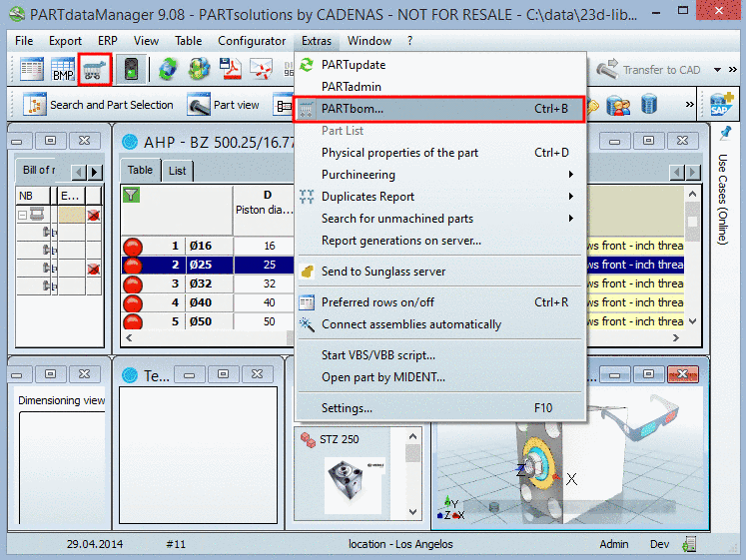This screenshot has width=746, height=560.
Task: Open the File menu
Action: coord(24,41)
